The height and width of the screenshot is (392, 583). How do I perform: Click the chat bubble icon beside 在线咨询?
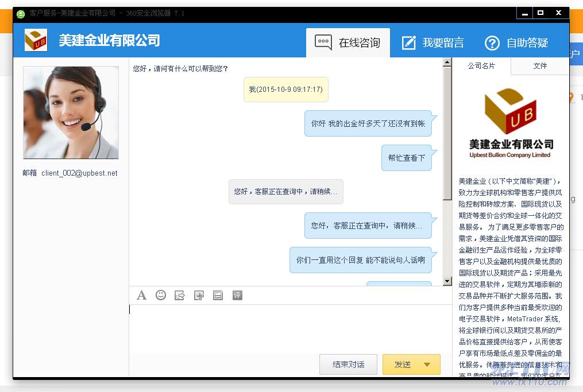click(323, 42)
